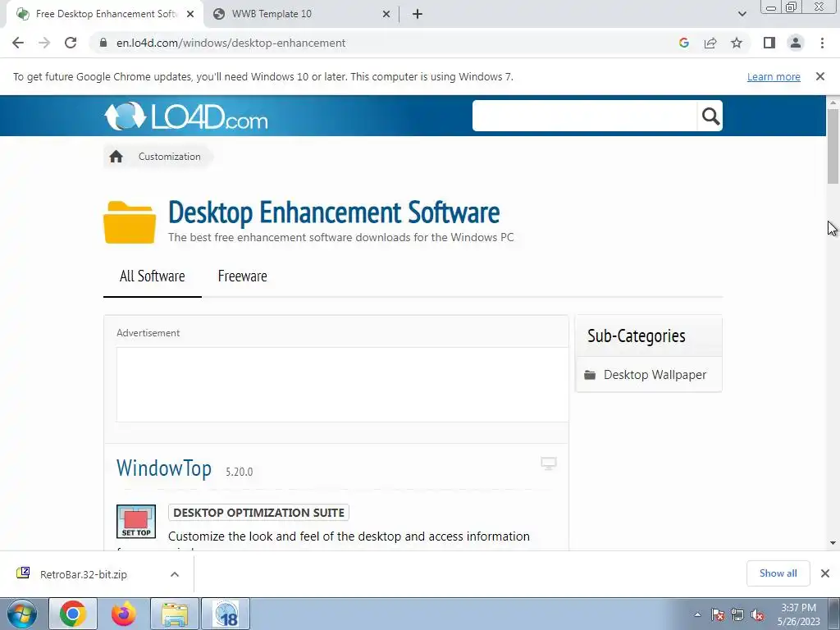
Task: Click the forward navigation arrow
Action: pyautogui.click(x=44, y=43)
